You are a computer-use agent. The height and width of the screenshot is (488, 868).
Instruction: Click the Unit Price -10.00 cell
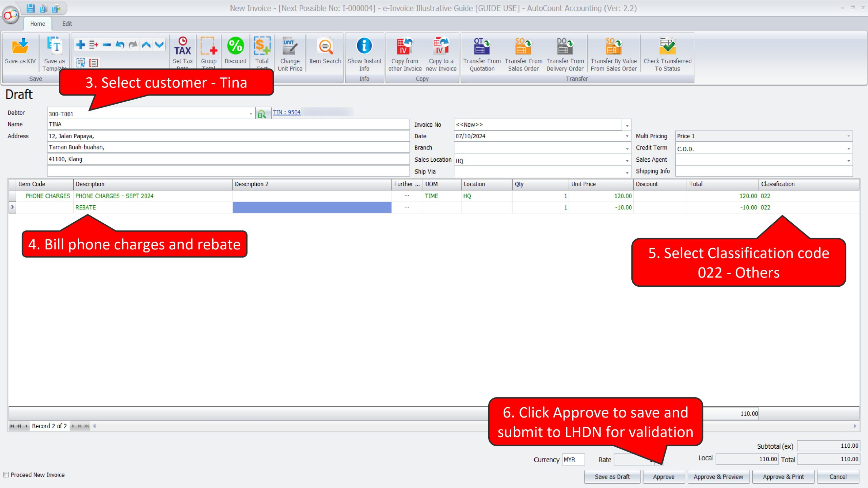point(601,207)
